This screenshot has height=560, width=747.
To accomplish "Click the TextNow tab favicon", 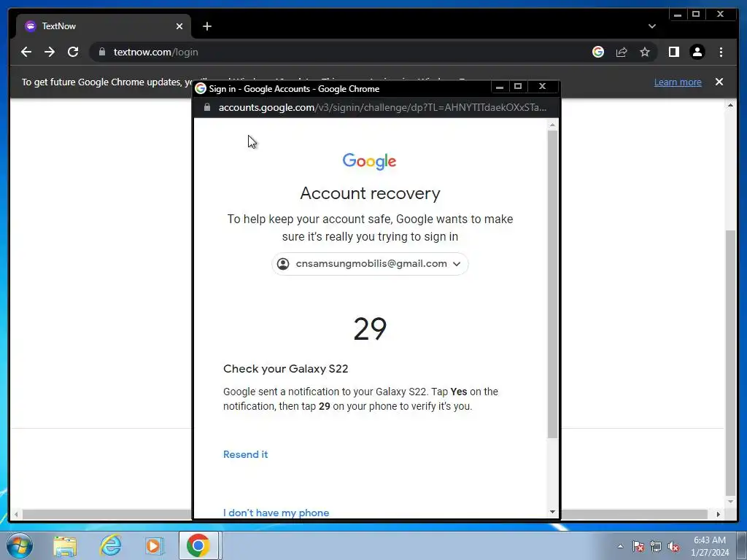I will [x=31, y=26].
